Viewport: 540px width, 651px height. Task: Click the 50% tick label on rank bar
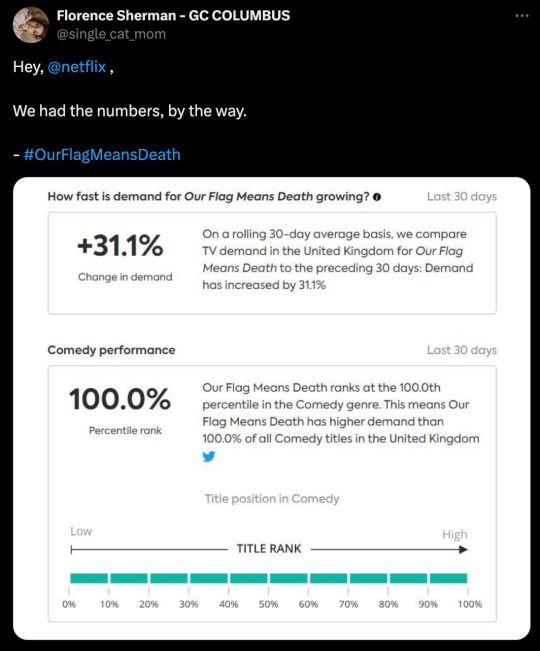point(269,604)
